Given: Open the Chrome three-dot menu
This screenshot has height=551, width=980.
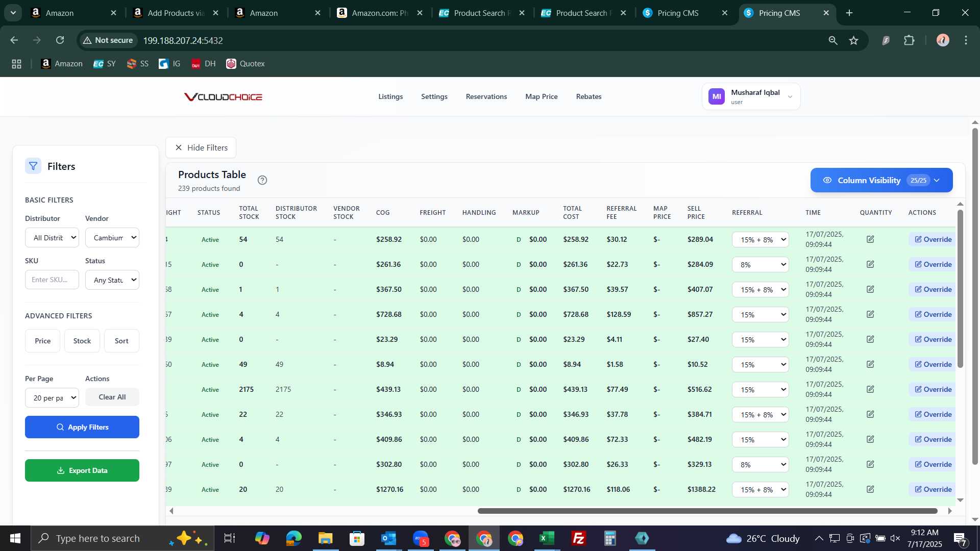Looking at the screenshot, I should pyautogui.click(x=966, y=40).
